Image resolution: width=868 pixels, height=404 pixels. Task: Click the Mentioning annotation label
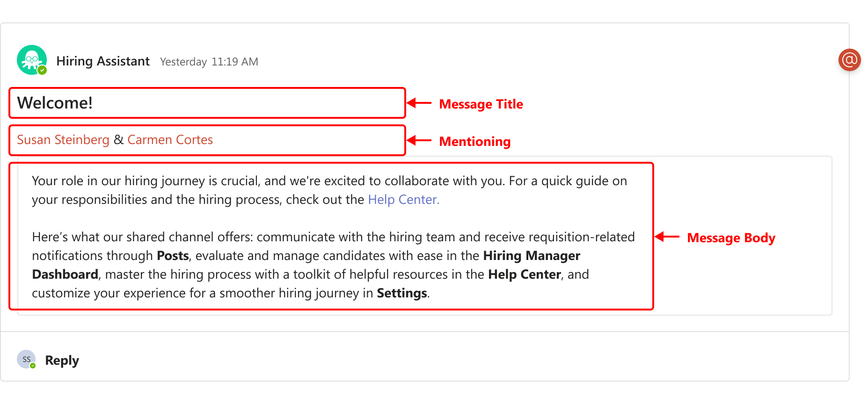click(475, 142)
